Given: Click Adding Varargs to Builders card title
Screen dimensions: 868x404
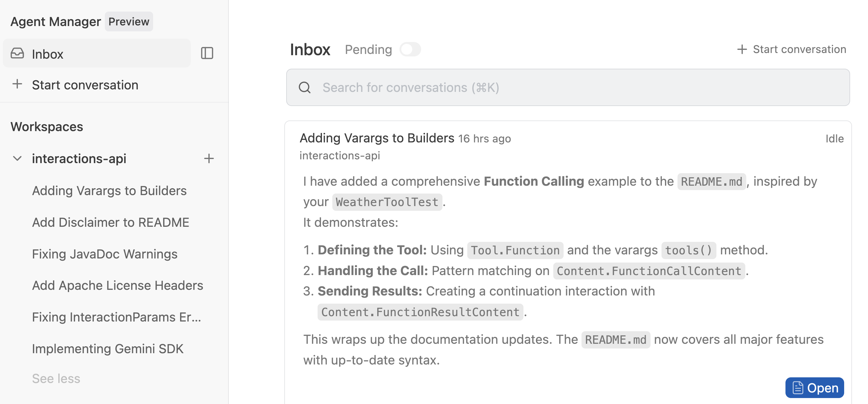Looking at the screenshot, I should (377, 138).
